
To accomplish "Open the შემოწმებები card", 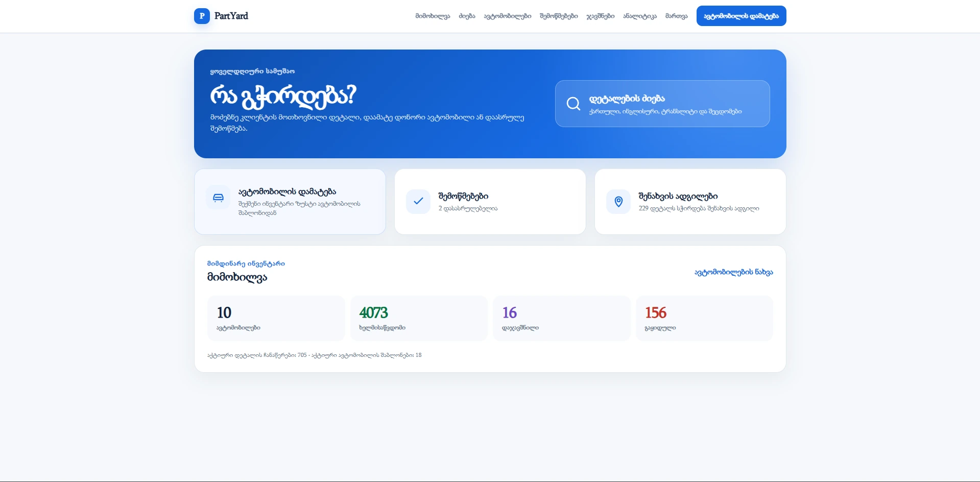I will [x=490, y=202].
